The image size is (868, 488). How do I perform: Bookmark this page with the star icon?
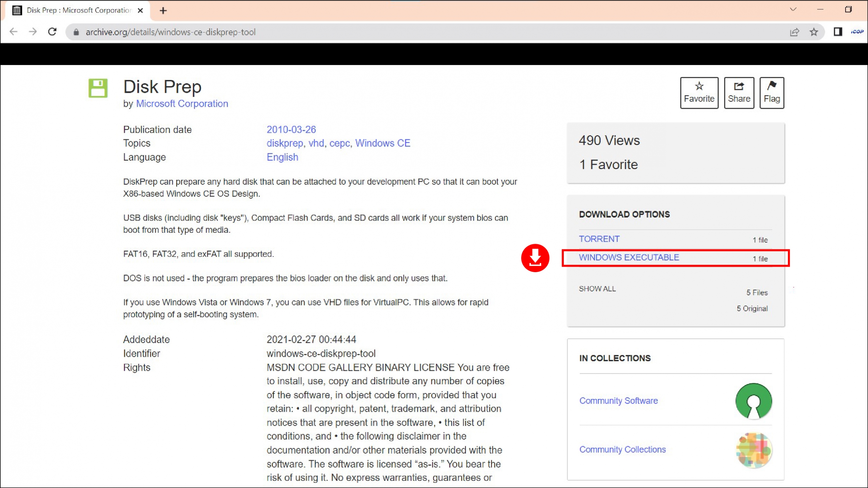tap(814, 32)
